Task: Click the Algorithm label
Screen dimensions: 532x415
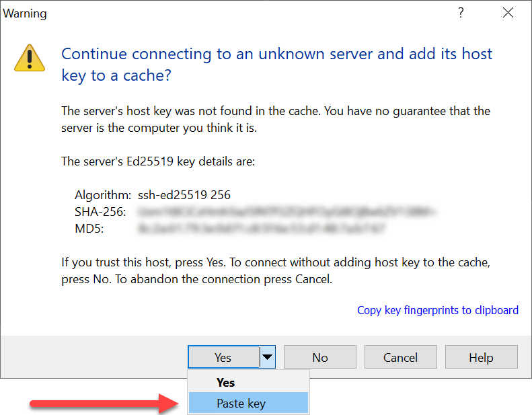Action: click(x=103, y=195)
